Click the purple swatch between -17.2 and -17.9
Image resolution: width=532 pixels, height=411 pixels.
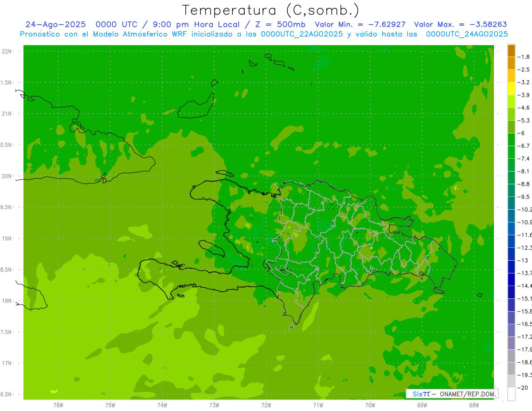click(511, 343)
